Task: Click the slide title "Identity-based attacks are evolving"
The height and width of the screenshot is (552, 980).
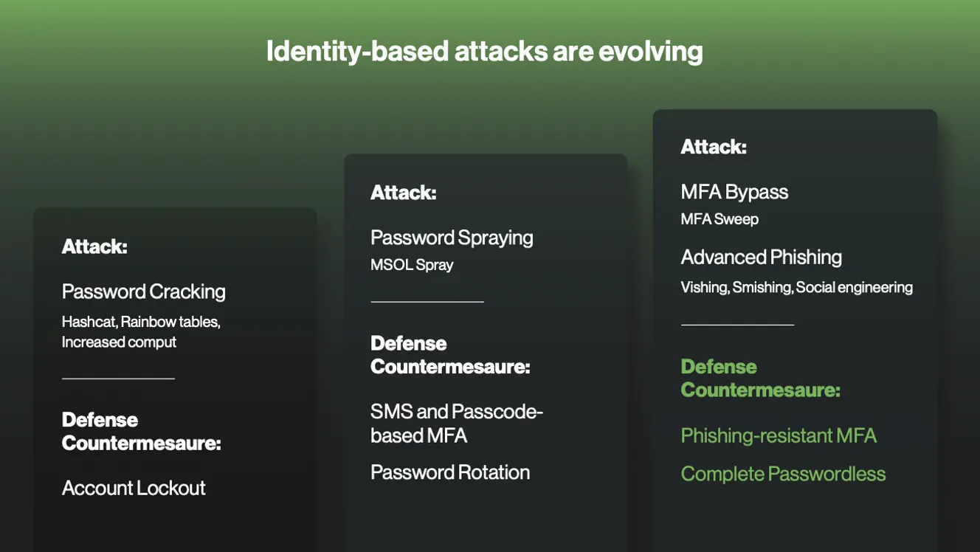Action: point(484,52)
